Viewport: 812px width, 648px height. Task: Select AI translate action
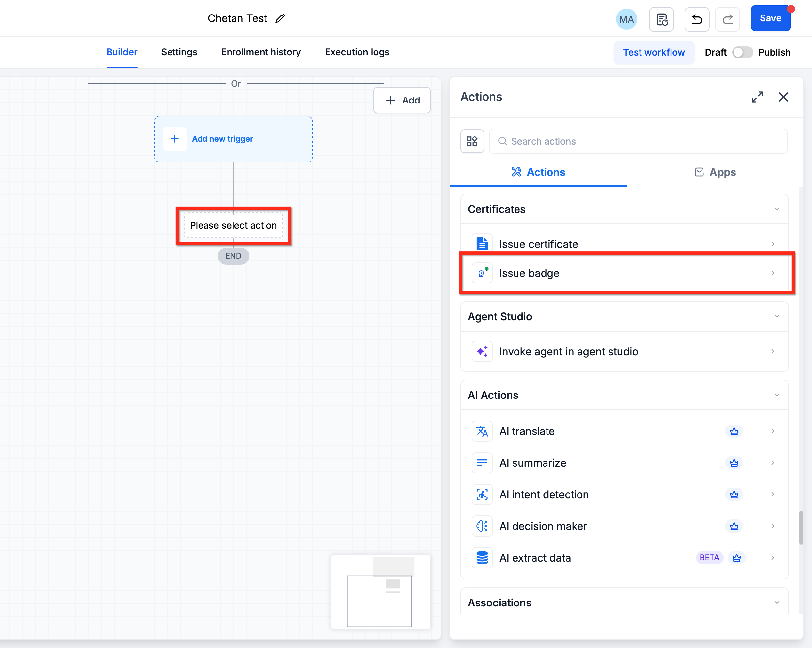pyautogui.click(x=624, y=431)
